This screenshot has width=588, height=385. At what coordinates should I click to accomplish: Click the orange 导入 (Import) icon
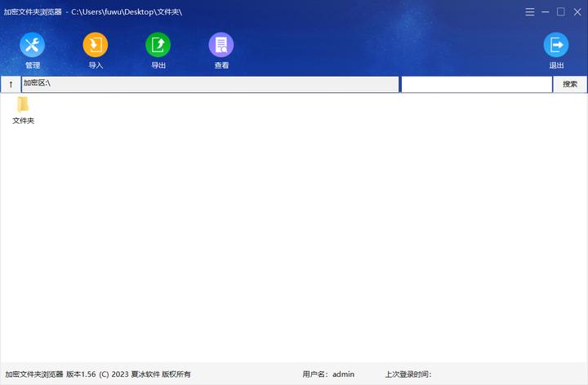click(x=96, y=45)
